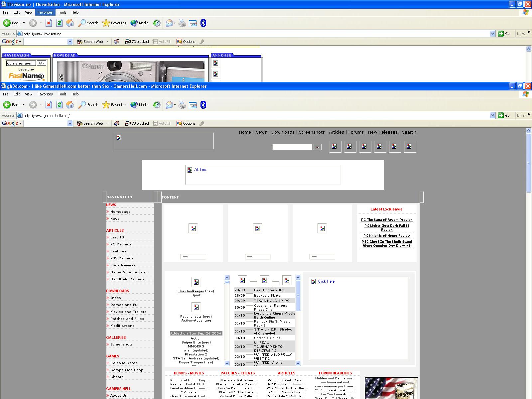Image resolution: width=532 pixels, height=399 pixels.
Task: Open Google toolbar Options in GamersHell window
Action: [x=186, y=123]
